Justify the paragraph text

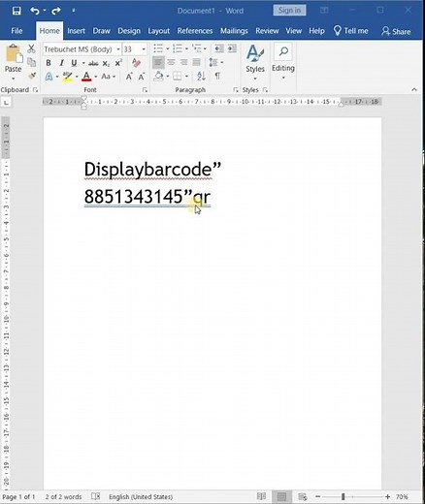click(196, 62)
